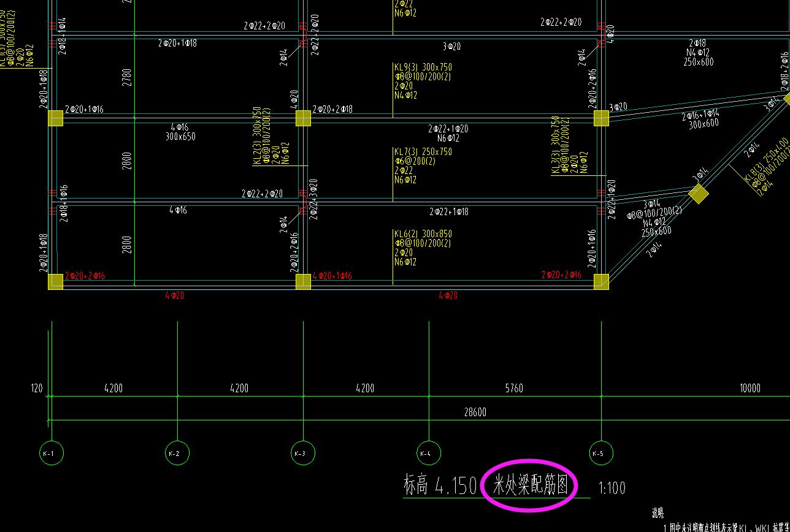This screenshot has width=790, height=532.
Task: Click the 2780 vertical dimension text
Action: point(126,76)
